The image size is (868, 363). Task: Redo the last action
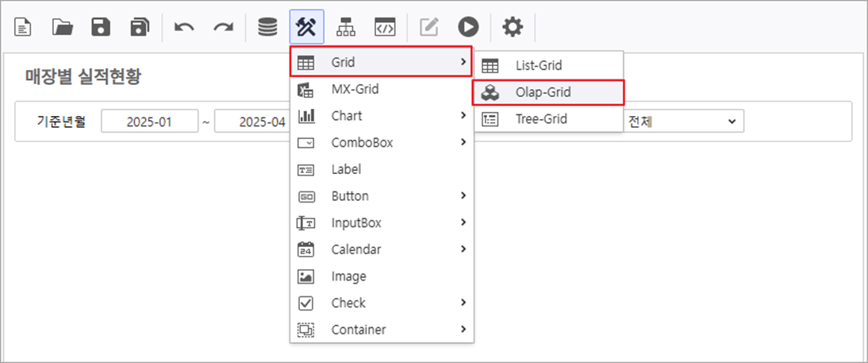223,27
